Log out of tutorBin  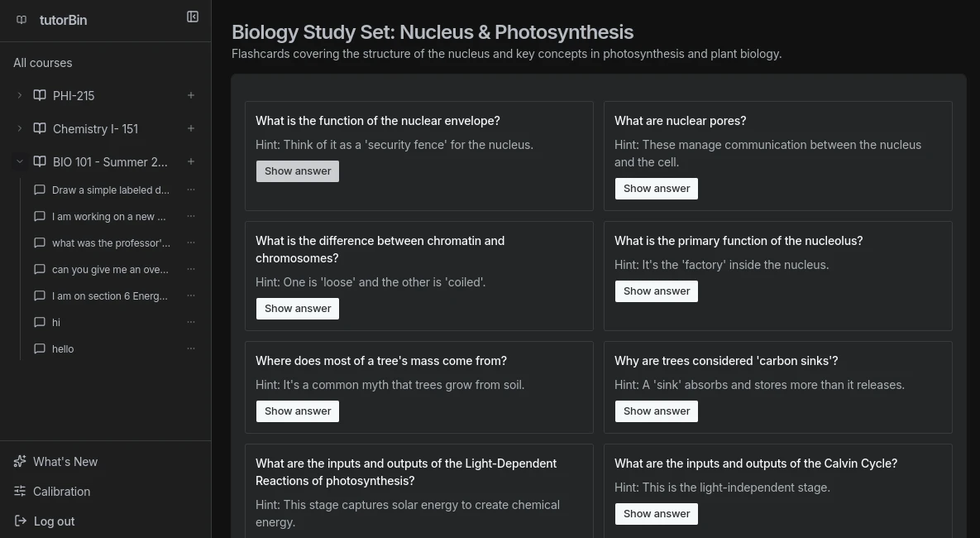tap(54, 521)
